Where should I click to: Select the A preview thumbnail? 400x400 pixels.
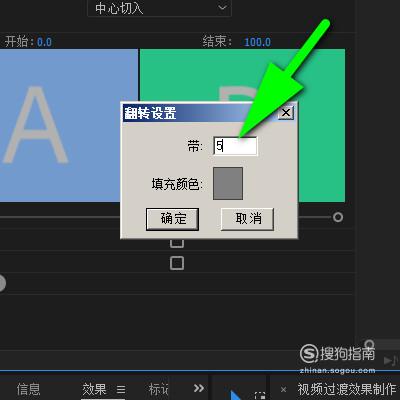click(69, 125)
